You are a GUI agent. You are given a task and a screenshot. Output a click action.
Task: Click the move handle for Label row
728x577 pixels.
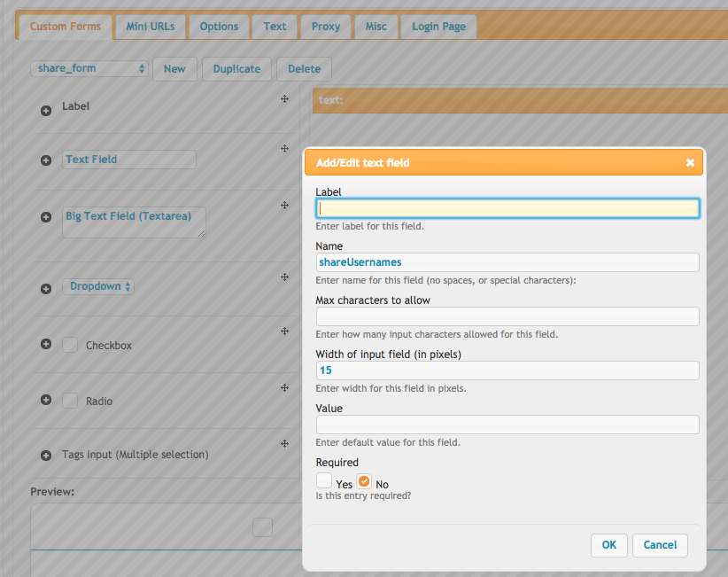click(284, 99)
